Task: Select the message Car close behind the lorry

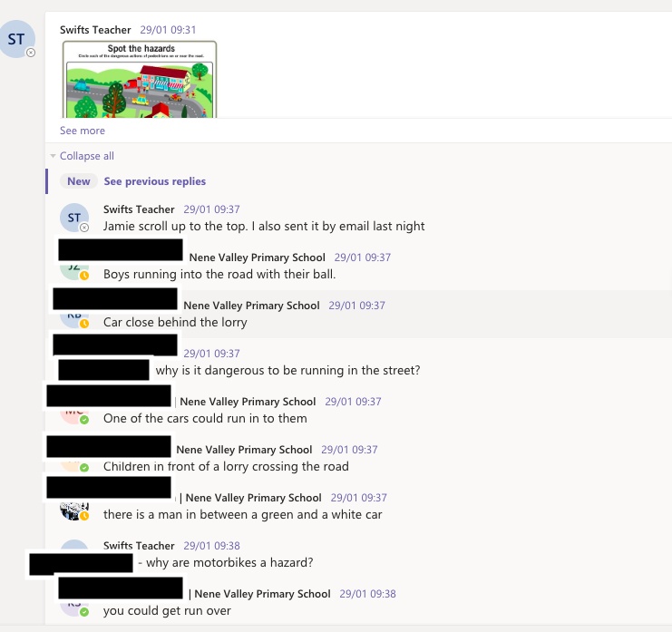Action: (175, 322)
